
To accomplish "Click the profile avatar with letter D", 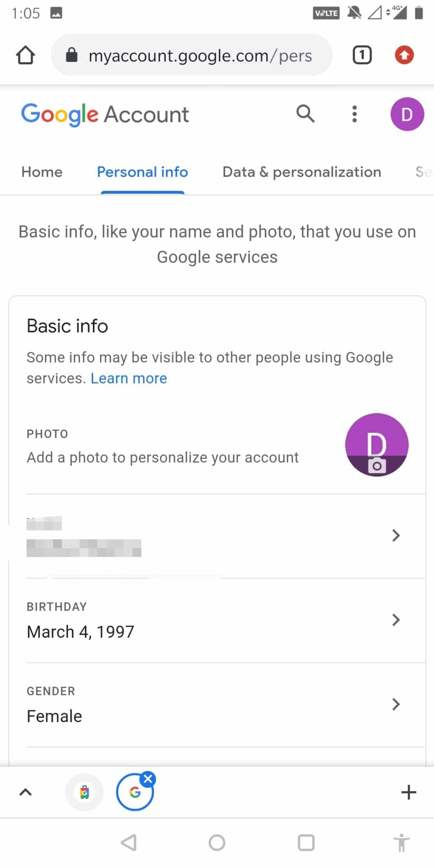I will click(x=406, y=114).
